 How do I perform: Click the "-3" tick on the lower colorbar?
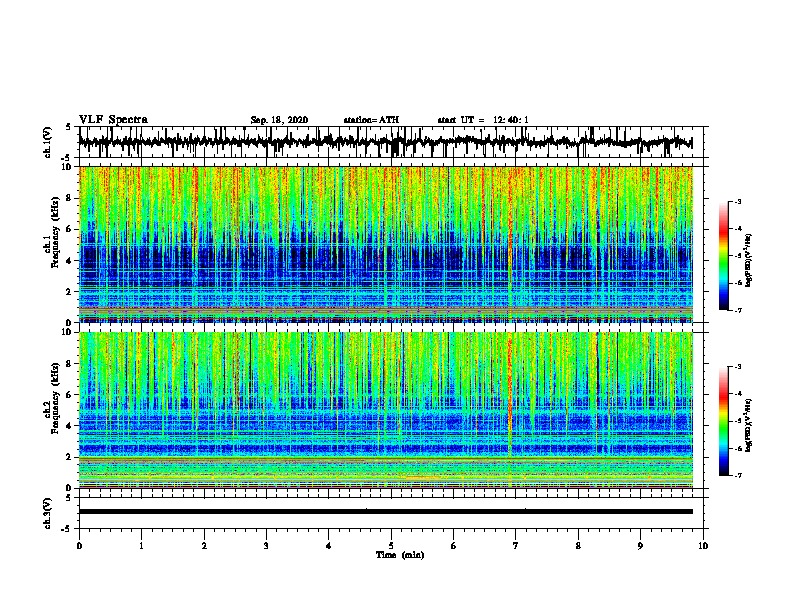point(737,367)
